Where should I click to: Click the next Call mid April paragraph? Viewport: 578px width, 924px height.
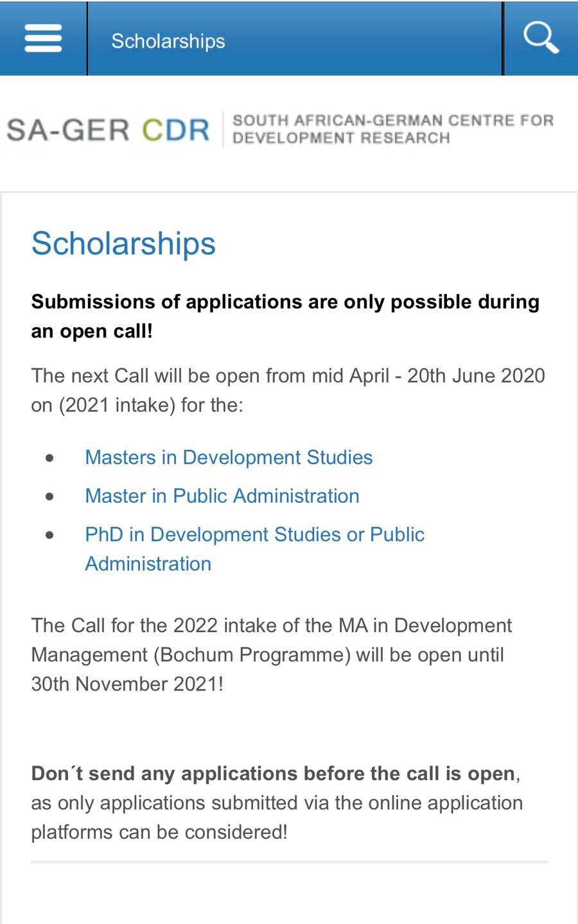(x=288, y=390)
